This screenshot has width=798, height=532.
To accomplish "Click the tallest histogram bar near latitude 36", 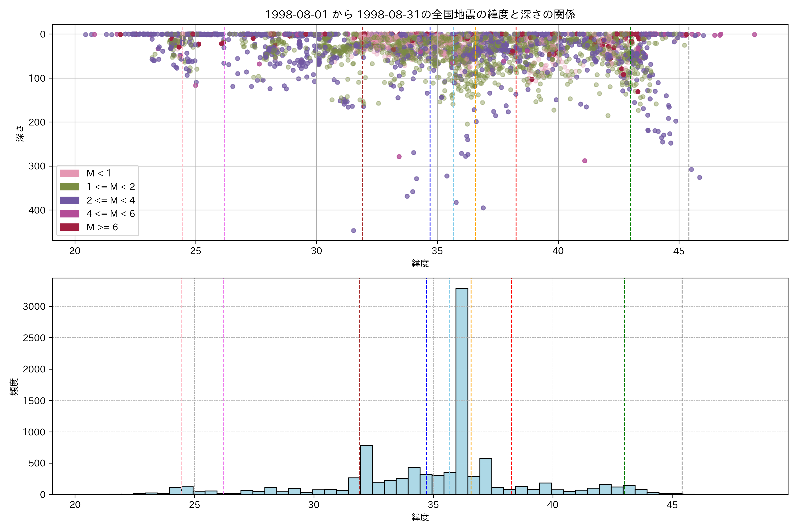I will click(x=462, y=390).
